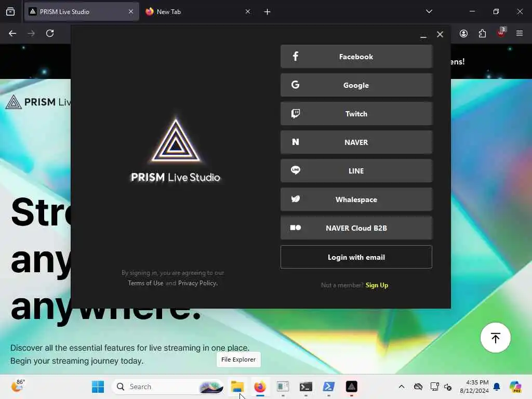Go forward with the browser arrow

(31, 33)
